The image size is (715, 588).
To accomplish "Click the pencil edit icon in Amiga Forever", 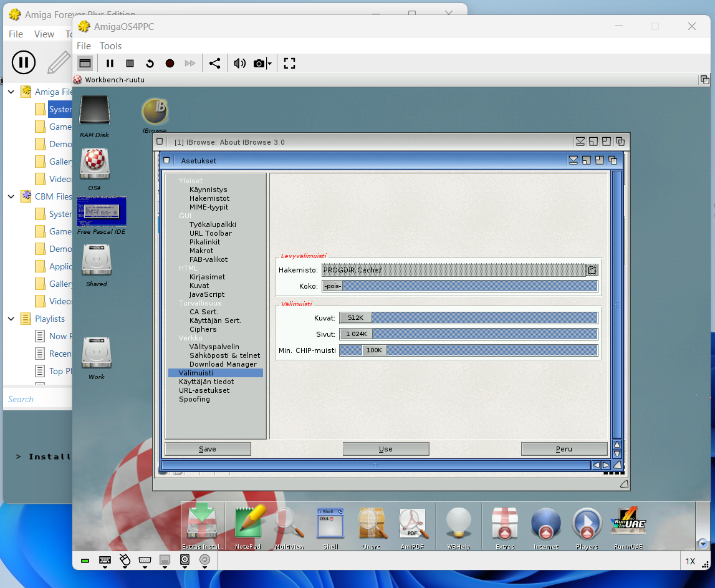I will (x=59, y=62).
